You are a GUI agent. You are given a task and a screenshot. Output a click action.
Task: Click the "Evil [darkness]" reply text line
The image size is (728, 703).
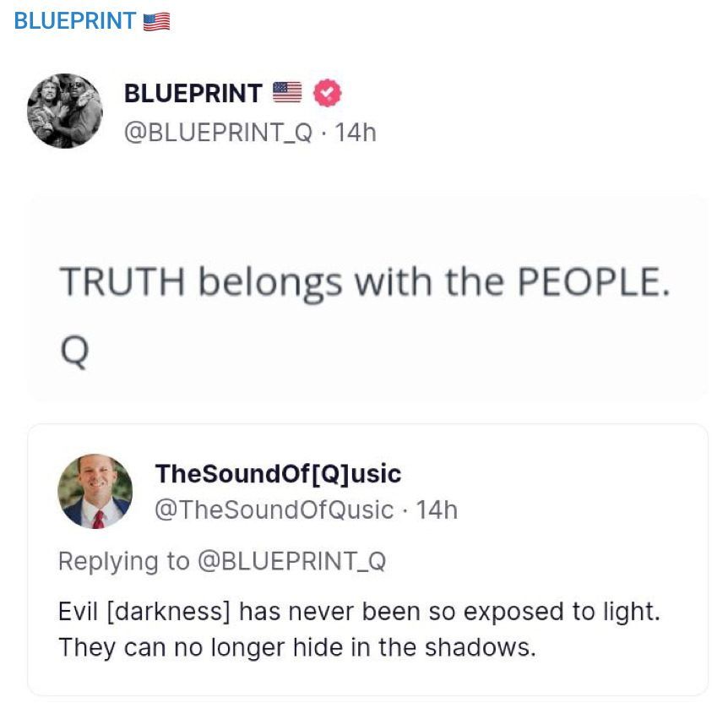coord(359,611)
